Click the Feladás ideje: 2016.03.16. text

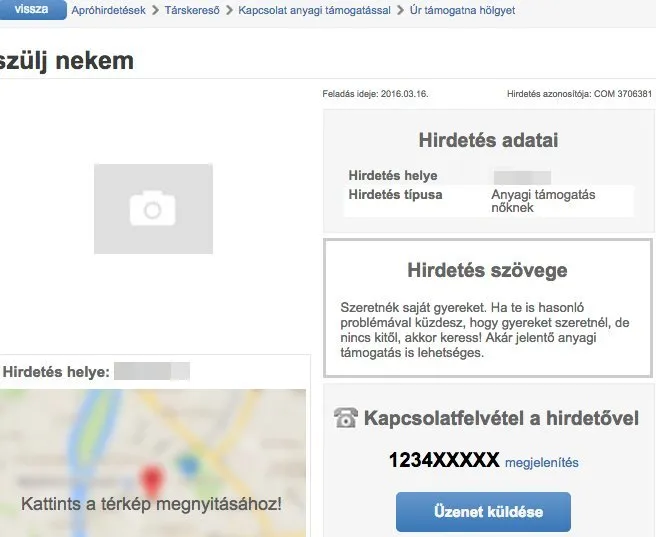point(375,94)
